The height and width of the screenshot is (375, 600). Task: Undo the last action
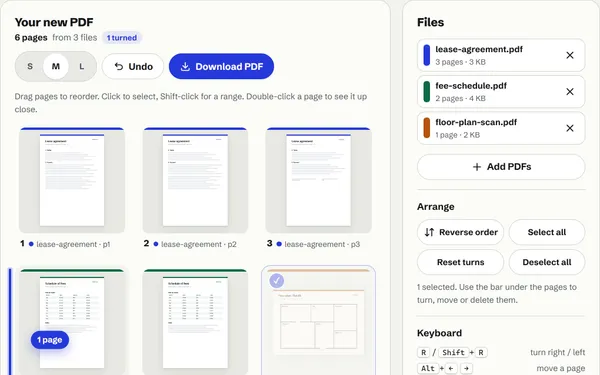[x=133, y=67]
